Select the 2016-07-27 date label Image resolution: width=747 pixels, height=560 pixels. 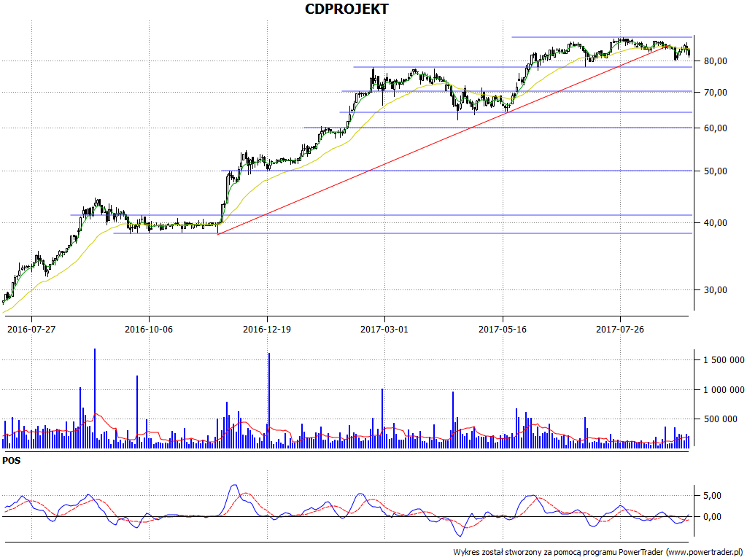pyautogui.click(x=31, y=329)
